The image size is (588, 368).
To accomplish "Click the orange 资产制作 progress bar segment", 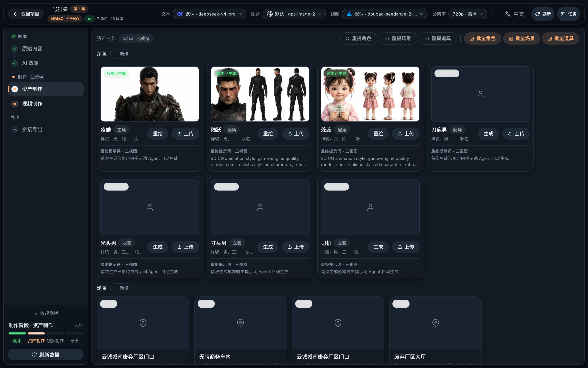I will pyautogui.click(x=36, y=333).
